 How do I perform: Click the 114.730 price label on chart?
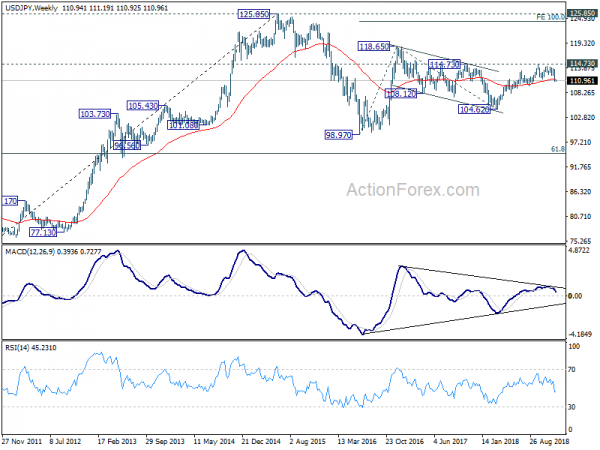pos(444,64)
